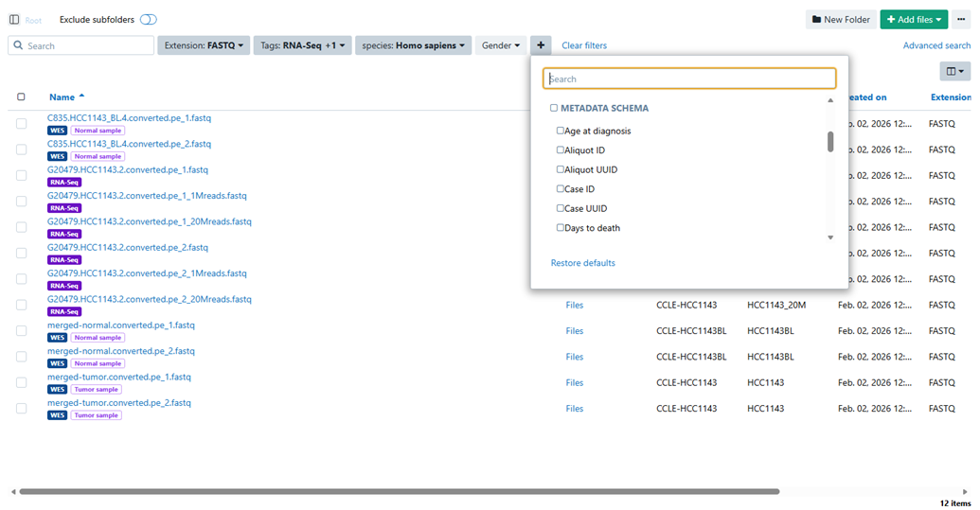Check the select-all files checkbox
The image size is (980, 510).
pyautogui.click(x=21, y=97)
